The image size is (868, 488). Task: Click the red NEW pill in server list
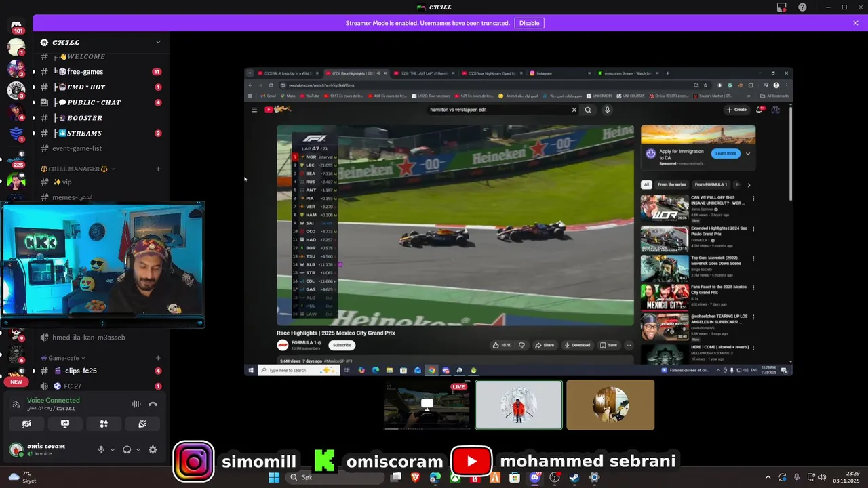point(16,382)
